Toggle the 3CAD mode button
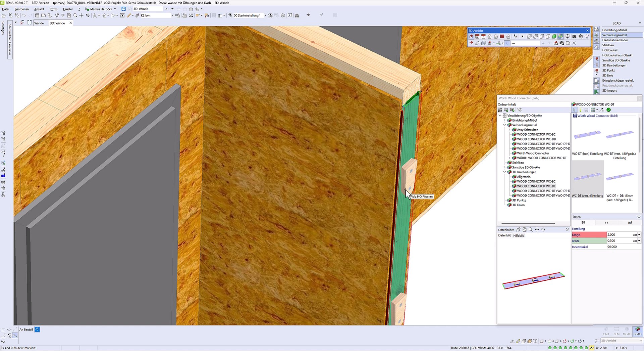 pos(637,331)
